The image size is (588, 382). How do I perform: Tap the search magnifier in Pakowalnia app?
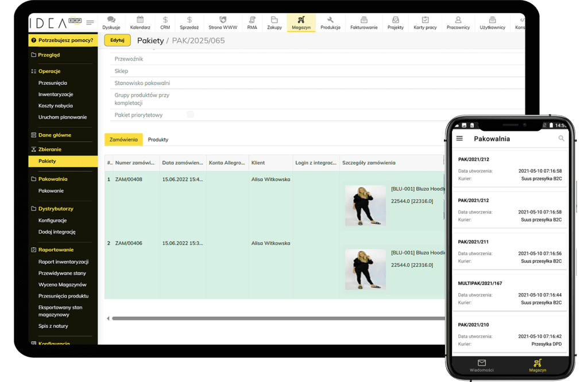tap(561, 138)
